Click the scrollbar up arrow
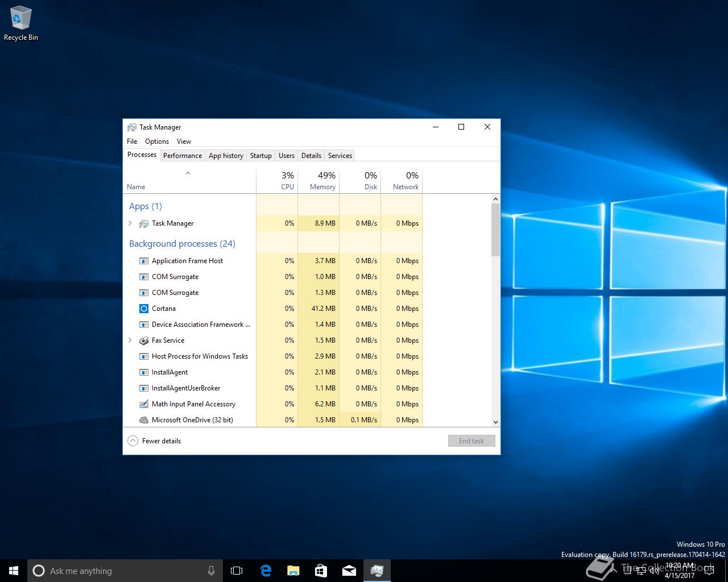 click(495, 199)
